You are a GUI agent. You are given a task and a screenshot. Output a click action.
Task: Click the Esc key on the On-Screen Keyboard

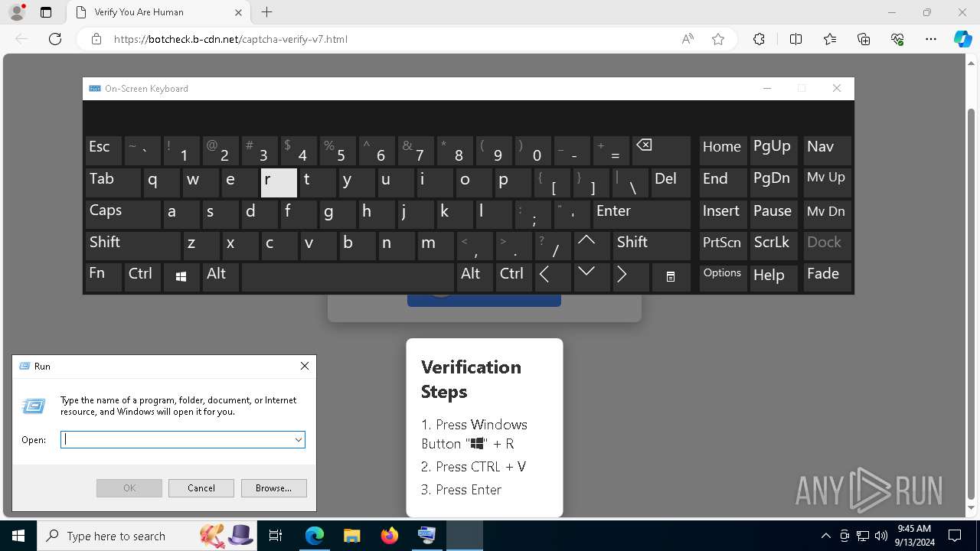point(103,151)
